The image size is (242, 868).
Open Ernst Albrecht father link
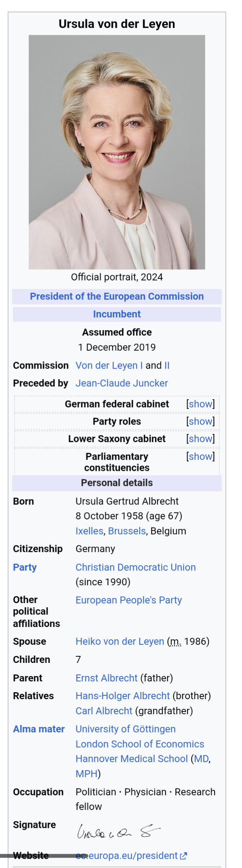(x=107, y=678)
